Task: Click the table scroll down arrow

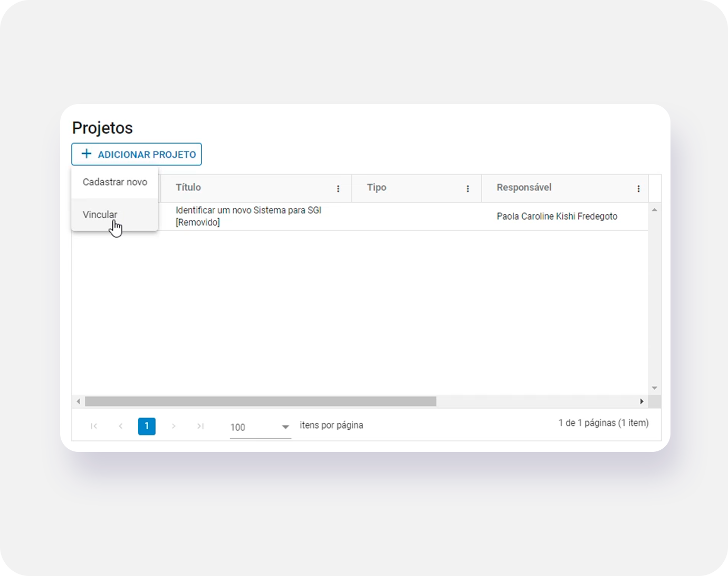Action: click(x=654, y=388)
